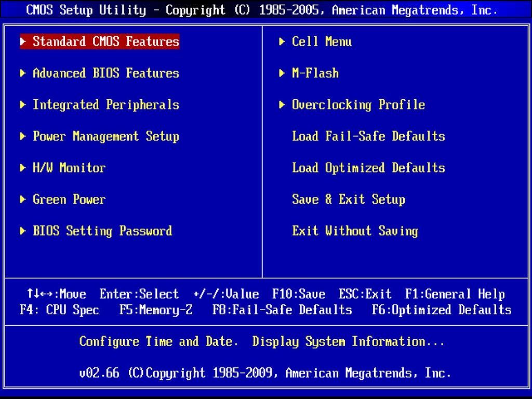The width and height of the screenshot is (532, 399).
Task: Click arrow beside Advanced BIOS Features
Action: pos(23,73)
